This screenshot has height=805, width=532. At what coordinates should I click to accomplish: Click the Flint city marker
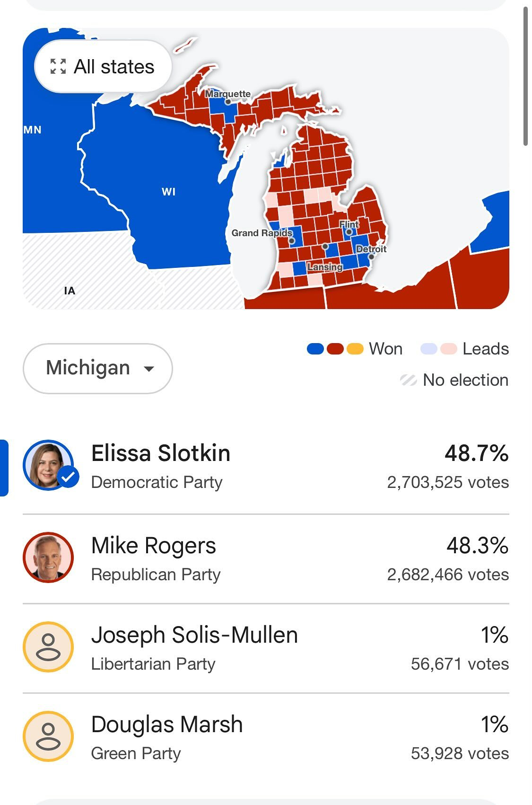coord(349,232)
